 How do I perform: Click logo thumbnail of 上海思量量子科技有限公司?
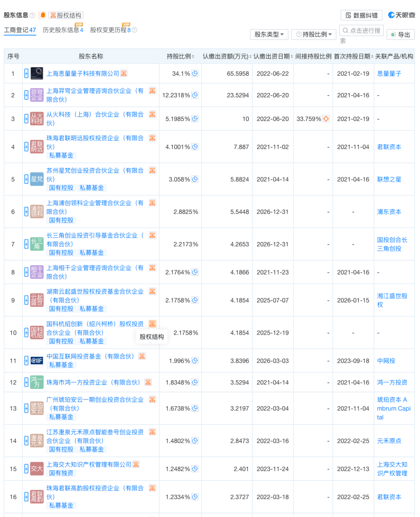click(37, 73)
